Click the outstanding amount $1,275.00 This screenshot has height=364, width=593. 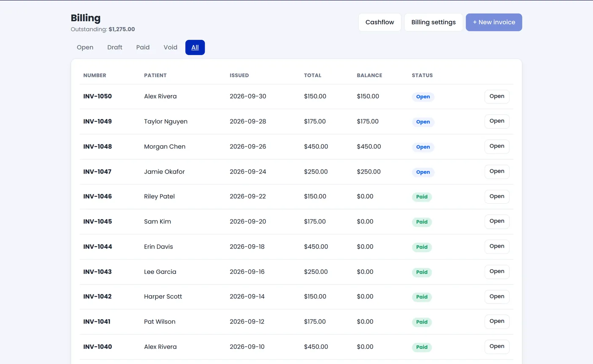click(122, 30)
